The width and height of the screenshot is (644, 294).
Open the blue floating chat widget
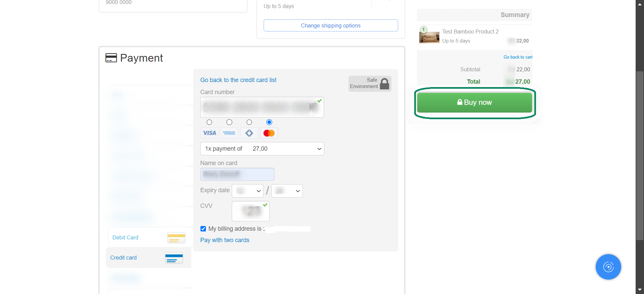coord(608,267)
